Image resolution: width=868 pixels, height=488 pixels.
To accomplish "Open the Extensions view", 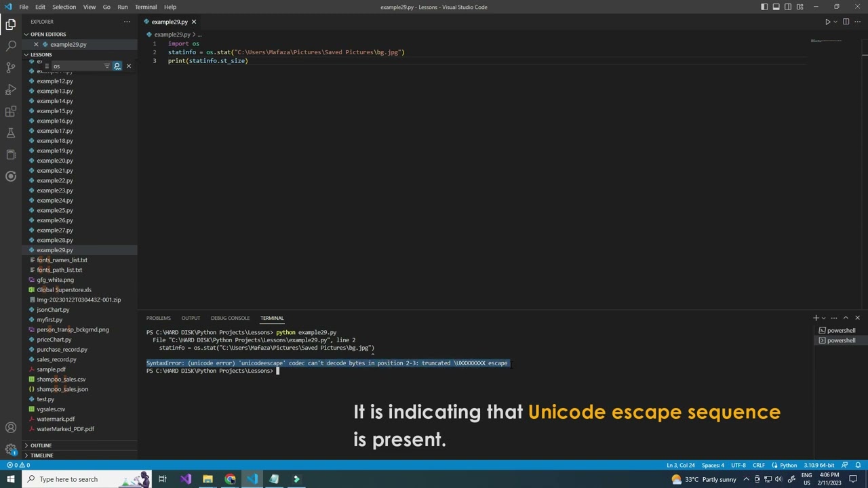I will click(11, 111).
